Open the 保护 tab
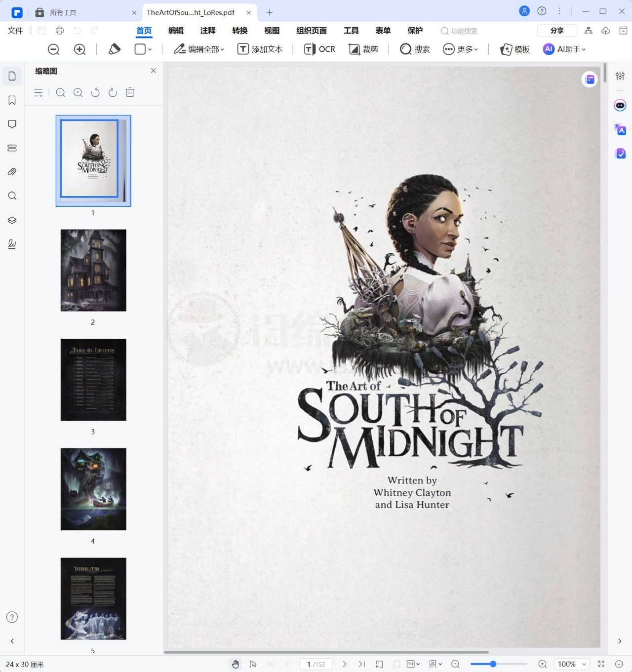Screen dimensions: 632x672 415,31
